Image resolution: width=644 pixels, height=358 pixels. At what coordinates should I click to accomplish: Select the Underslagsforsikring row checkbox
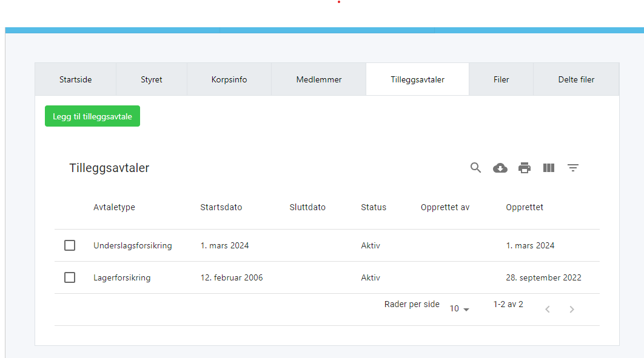pos(70,245)
